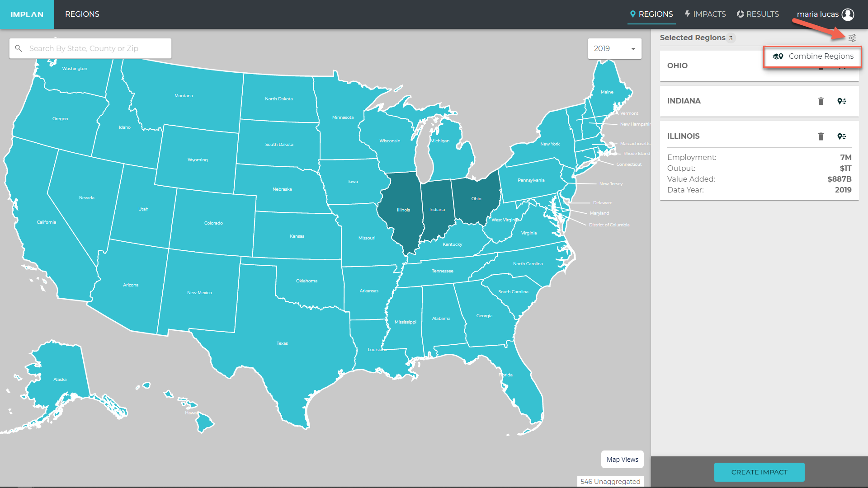Viewport: 868px width, 488px height.
Task: Click the Rhode Island map label
Action: tap(637, 154)
